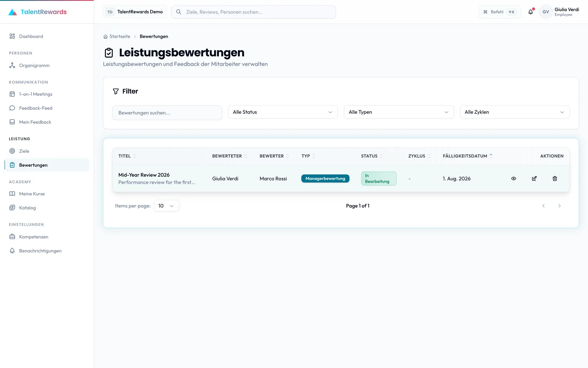588x368 pixels.
Task: Click the Mid-Year Review 2026 title
Action: (144, 175)
